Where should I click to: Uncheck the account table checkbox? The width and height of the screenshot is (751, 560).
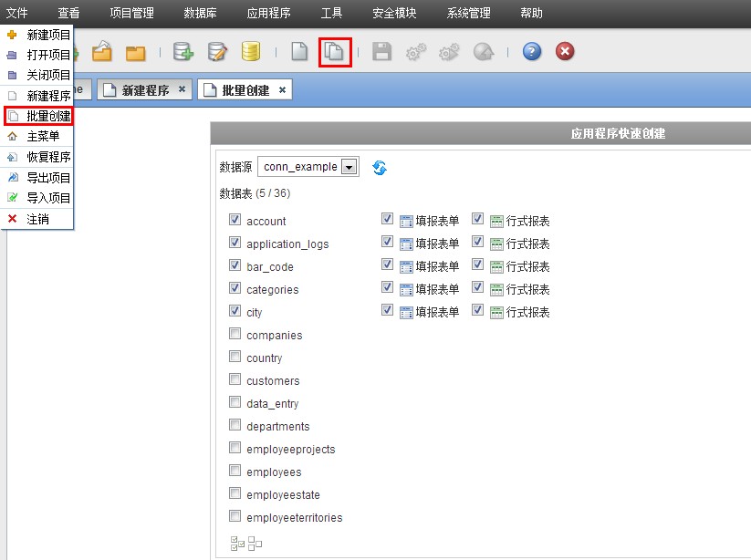(235, 221)
